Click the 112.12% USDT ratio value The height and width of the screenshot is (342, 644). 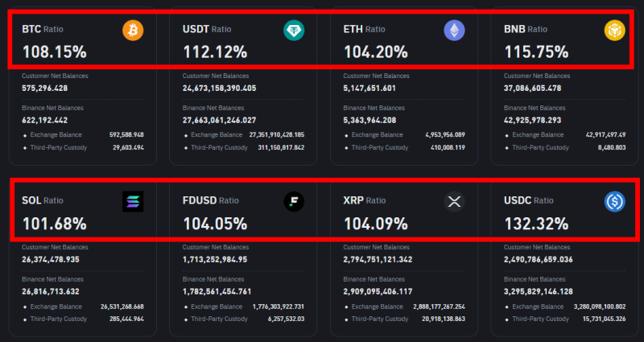215,52
